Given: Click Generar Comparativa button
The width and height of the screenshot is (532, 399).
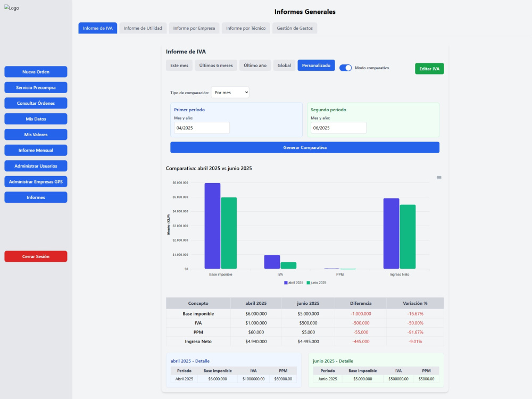Looking at the screenshot, I should (305, 147).
